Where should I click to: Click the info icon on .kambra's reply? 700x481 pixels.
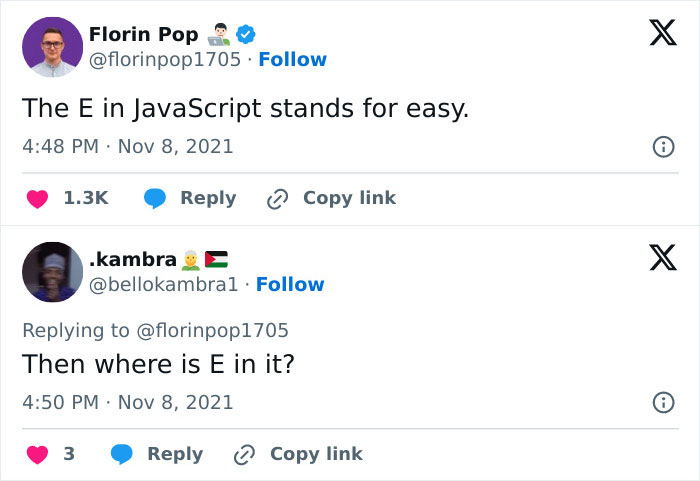click(x=662, y=403)
